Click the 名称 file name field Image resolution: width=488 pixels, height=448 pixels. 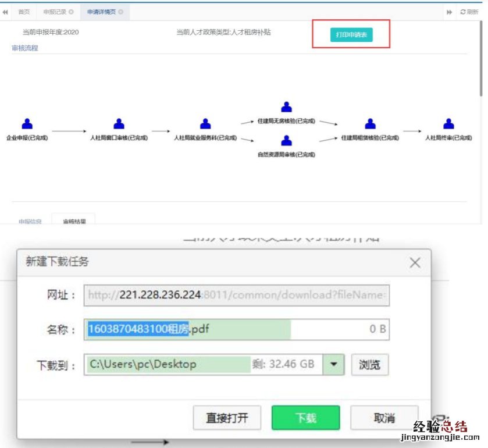237,329
